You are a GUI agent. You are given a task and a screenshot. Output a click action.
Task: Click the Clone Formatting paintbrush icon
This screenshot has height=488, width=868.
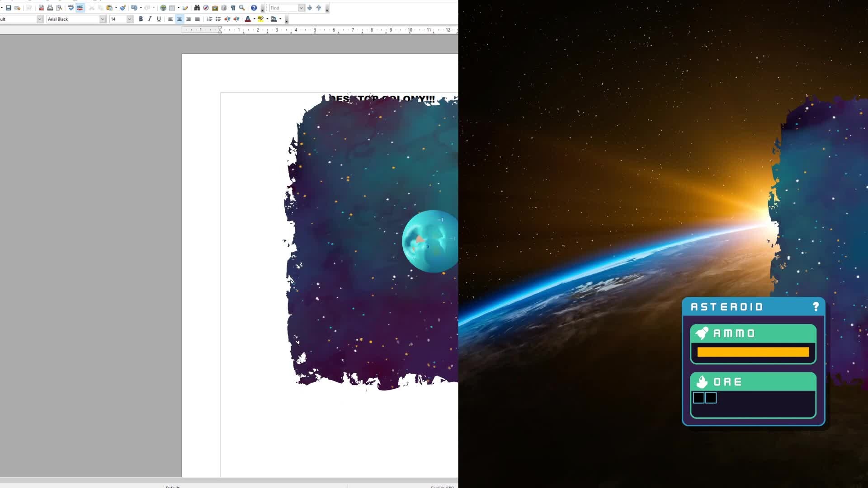123,8
